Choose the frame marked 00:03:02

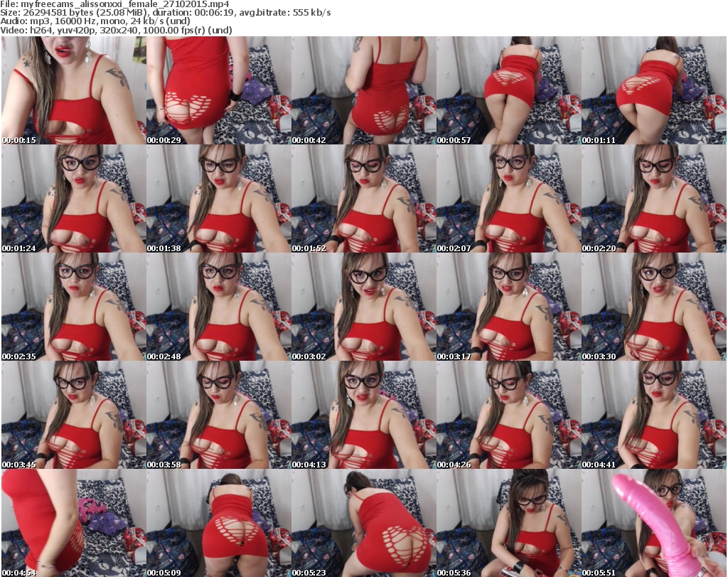[x=363, y=307]
